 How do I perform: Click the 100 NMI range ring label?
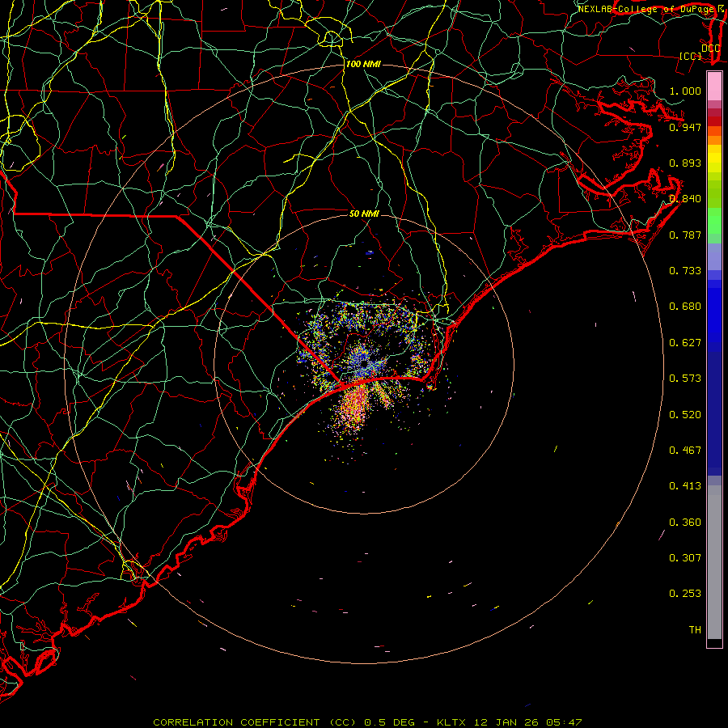[363, 64]
